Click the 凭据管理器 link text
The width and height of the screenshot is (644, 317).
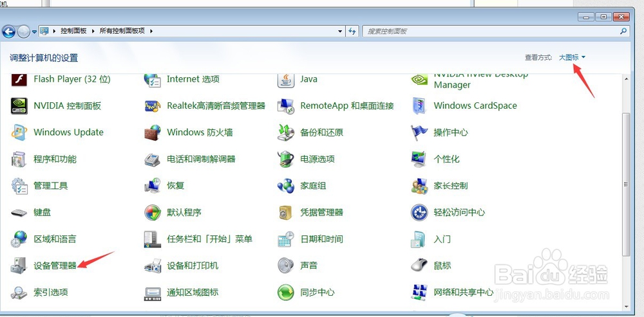[321, 212]
